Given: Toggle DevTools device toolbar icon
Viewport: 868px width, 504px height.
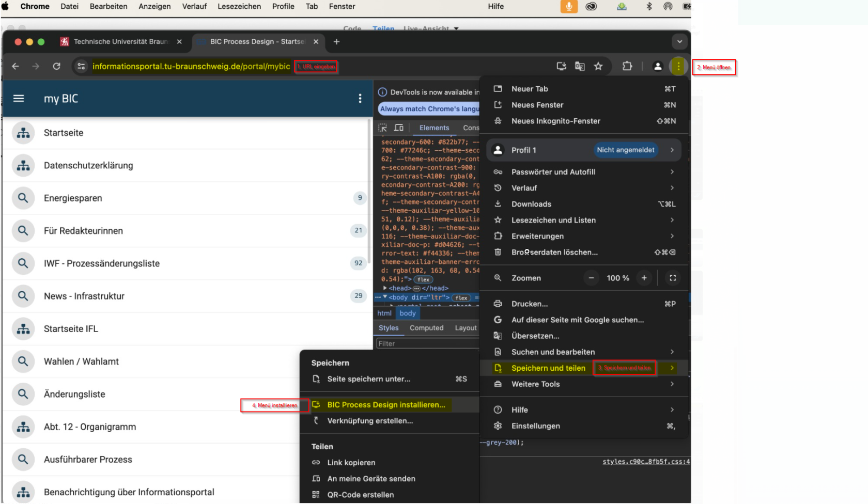Looking at the screenshot, I should (399, 128).
